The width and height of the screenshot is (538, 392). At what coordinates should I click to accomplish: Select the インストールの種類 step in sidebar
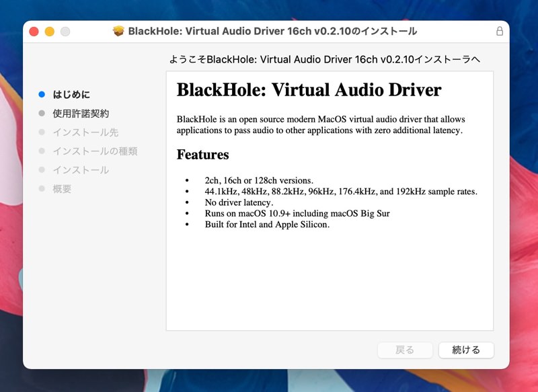95,151
